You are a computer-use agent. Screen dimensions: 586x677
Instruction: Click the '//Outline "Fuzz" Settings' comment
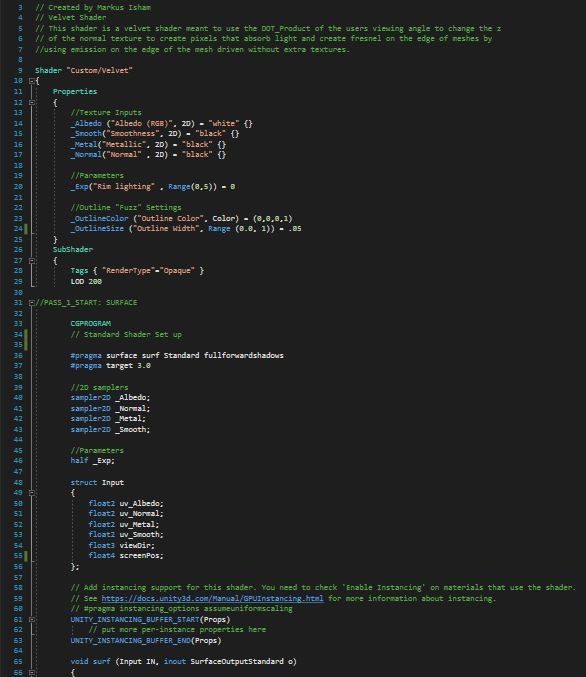(126, 208)
